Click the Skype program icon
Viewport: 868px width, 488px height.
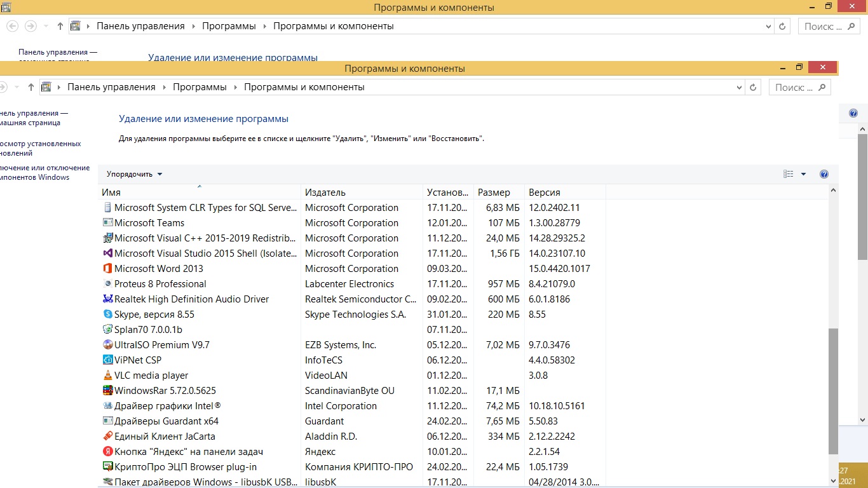[x=108, y=315]
